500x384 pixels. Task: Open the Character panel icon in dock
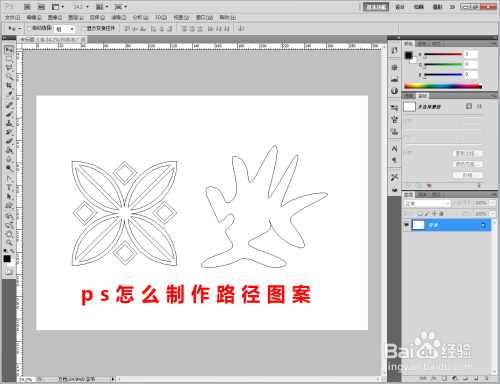click(x=394, y=148)
